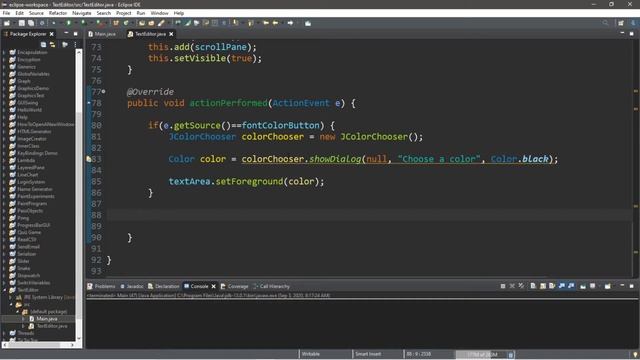
Task: Click the Save All toolbar icon
Action: click(31, 23)
